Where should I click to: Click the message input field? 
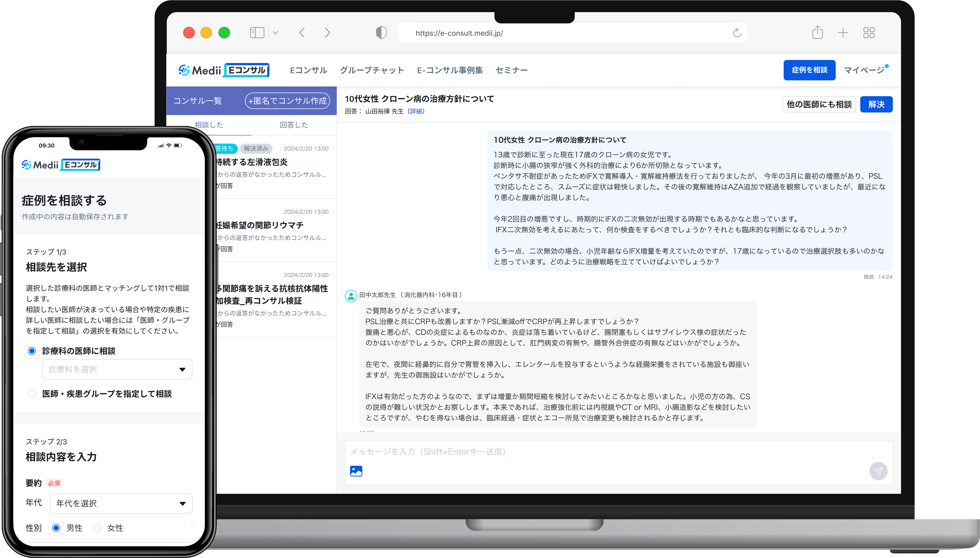(575, 452)
